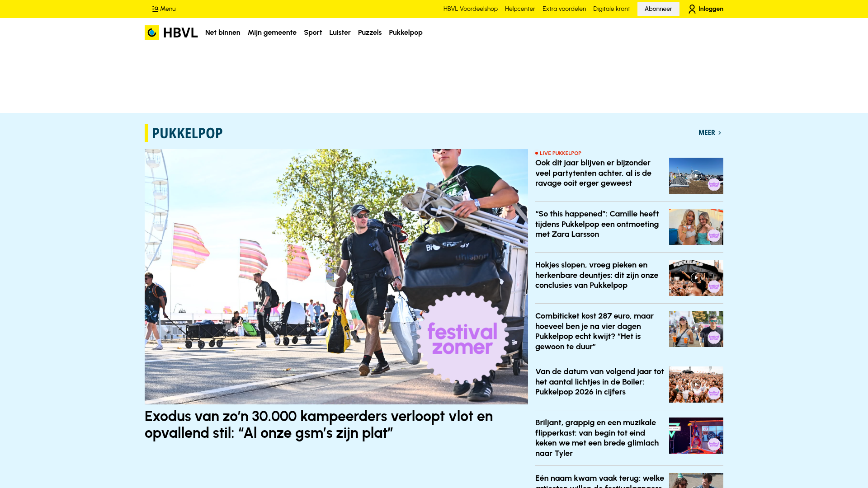Open Pukkelpop in the top navigation
The width and height of the screenshot is (868, 488).
click(406, 33)
